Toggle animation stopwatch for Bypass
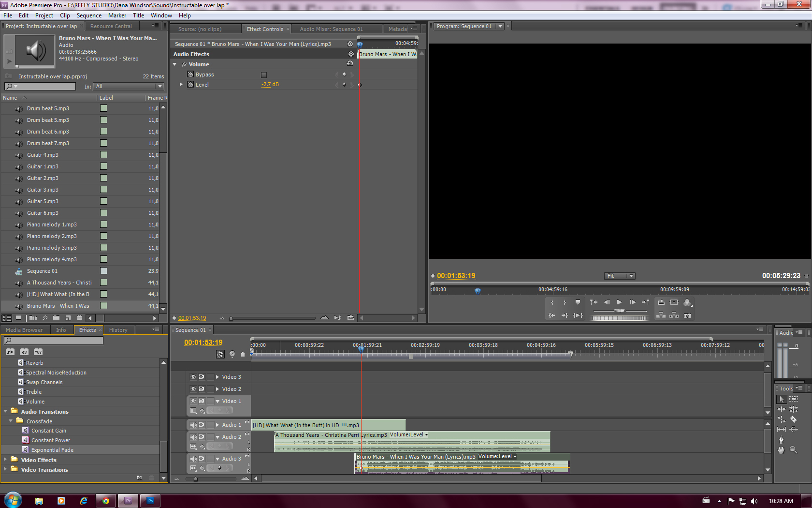Image resolution: width=812 pixels, height=508 pixels. click(x=190, y=75)
